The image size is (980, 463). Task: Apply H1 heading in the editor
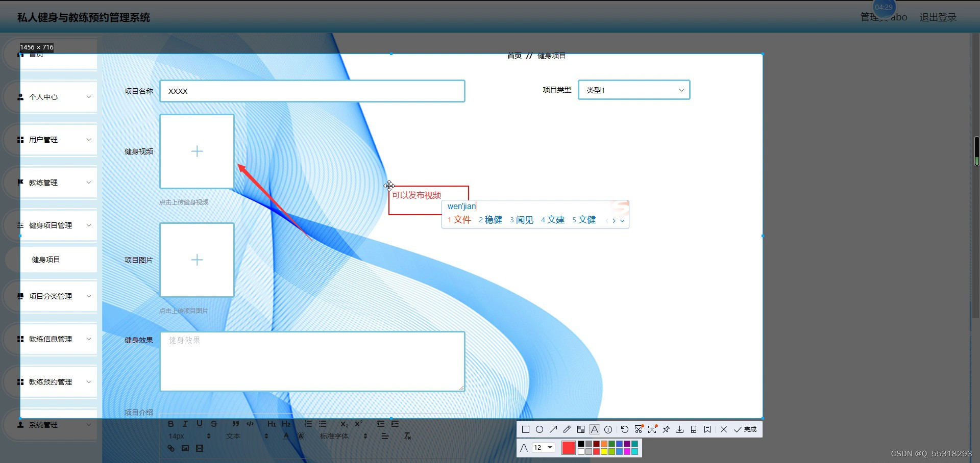tap(272, 424)
